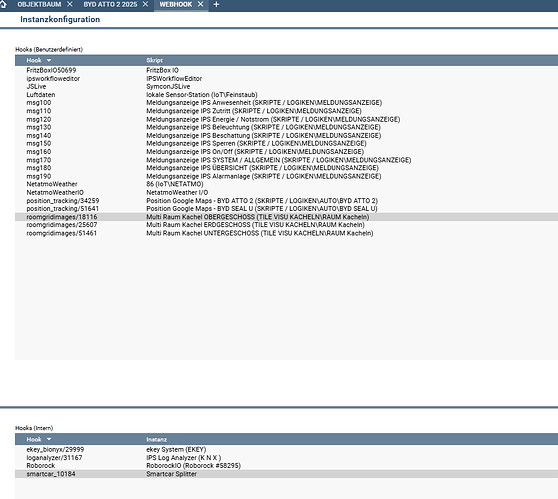Click the ekey System (EKEY) instance
Image resolution: width=558 pixels, height=499 pixels.
(176, 449)
